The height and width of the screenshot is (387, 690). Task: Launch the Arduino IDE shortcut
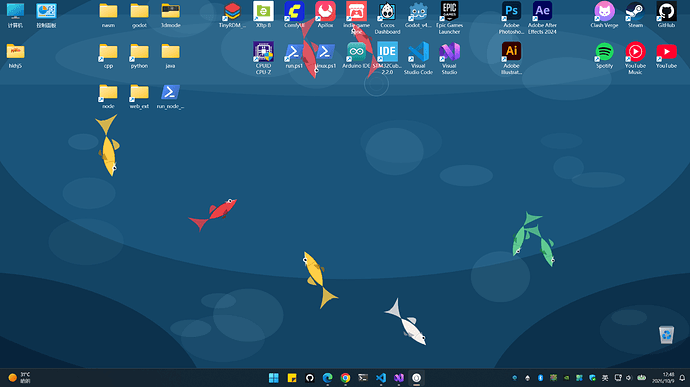[x=356, y=56]
